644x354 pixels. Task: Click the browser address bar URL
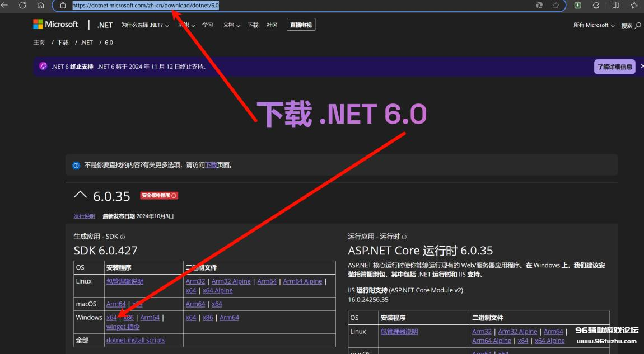click(146, 5)
